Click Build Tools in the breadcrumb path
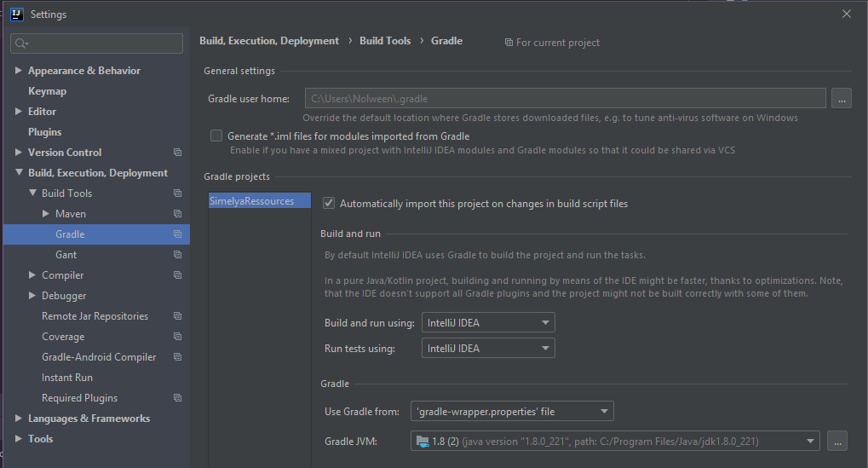Image resolution: width=868 pixels, height=468 pixels. [385, 41]
